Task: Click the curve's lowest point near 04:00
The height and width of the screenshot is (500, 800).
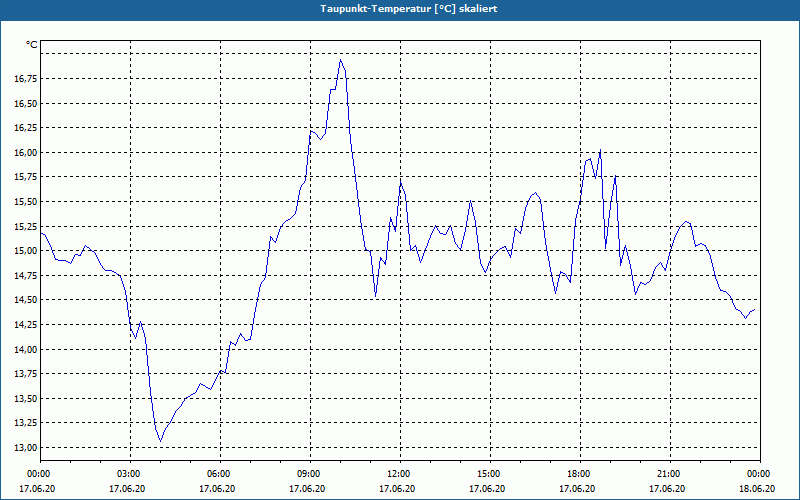Action: point(160,441)
